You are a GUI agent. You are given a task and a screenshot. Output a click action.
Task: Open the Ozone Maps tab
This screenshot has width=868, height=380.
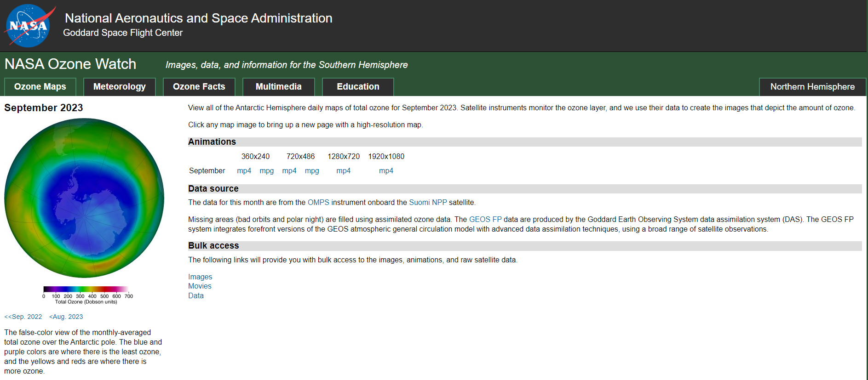pyautogui.click(x=40, y=87)
